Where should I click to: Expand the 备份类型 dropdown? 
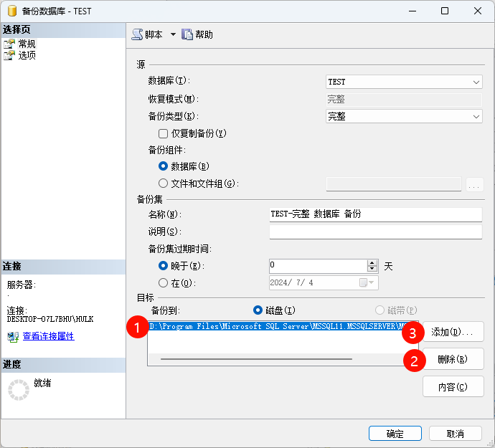click(x=476, y=116)
